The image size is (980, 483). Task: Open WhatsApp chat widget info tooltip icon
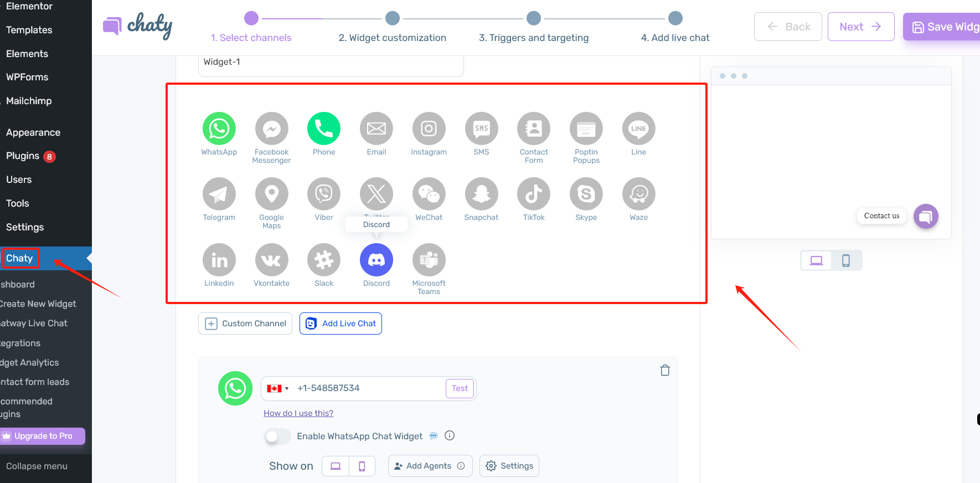[450, 435]
